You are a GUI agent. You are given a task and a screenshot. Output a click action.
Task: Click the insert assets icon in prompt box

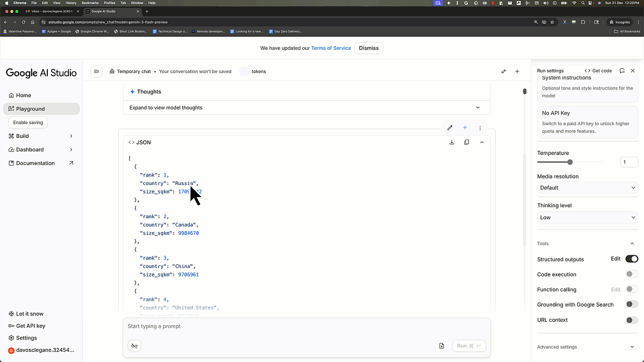[x=442, y=346]
